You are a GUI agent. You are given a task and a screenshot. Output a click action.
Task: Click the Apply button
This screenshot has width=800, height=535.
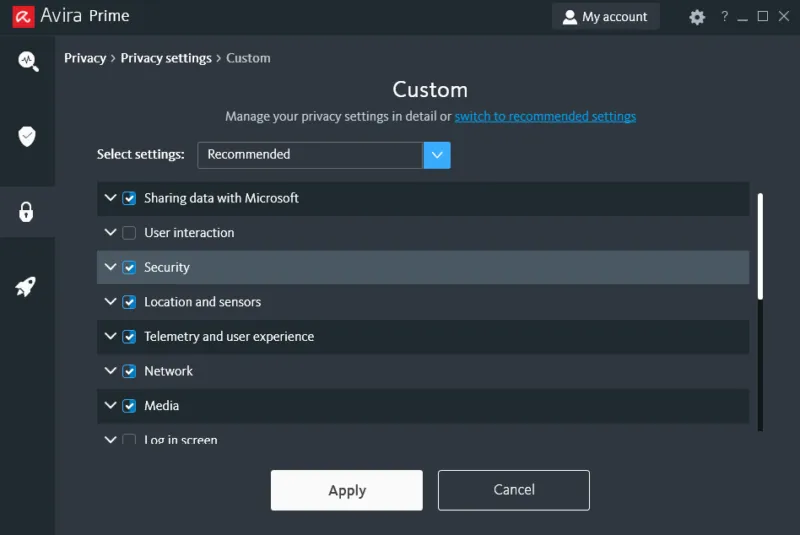tap(346, 490)
